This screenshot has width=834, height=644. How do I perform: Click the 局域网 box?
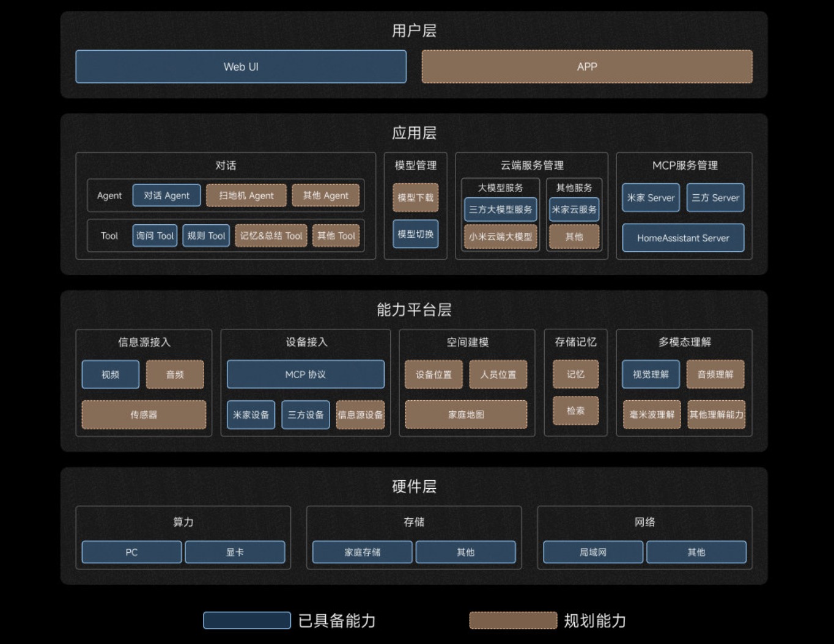click(x=593, y=552)
